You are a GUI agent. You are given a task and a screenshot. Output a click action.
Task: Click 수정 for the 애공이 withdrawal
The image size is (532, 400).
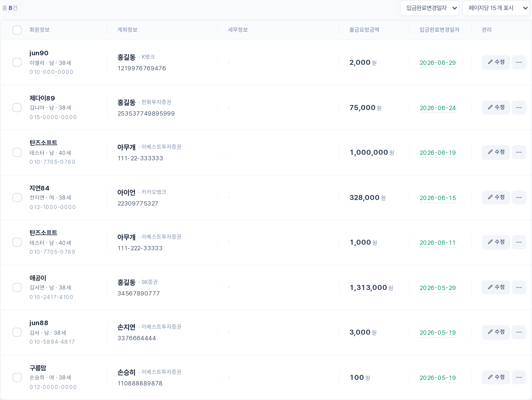pos(496,287)
